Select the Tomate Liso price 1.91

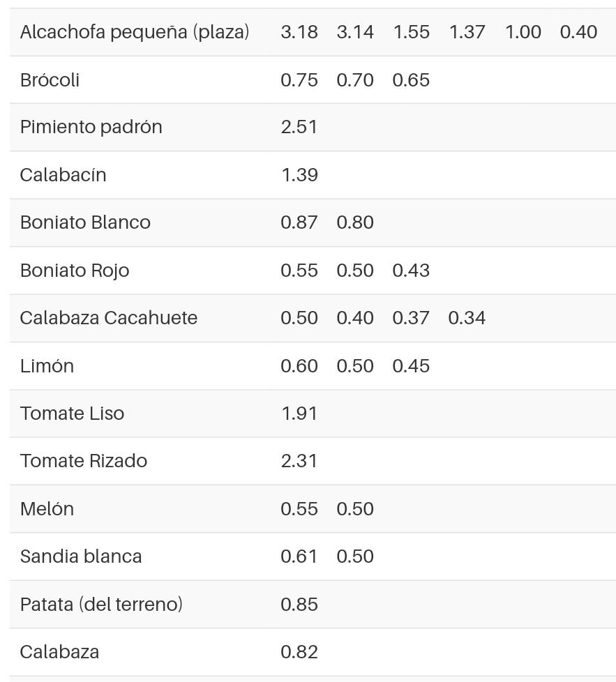(x=299, y=414)
